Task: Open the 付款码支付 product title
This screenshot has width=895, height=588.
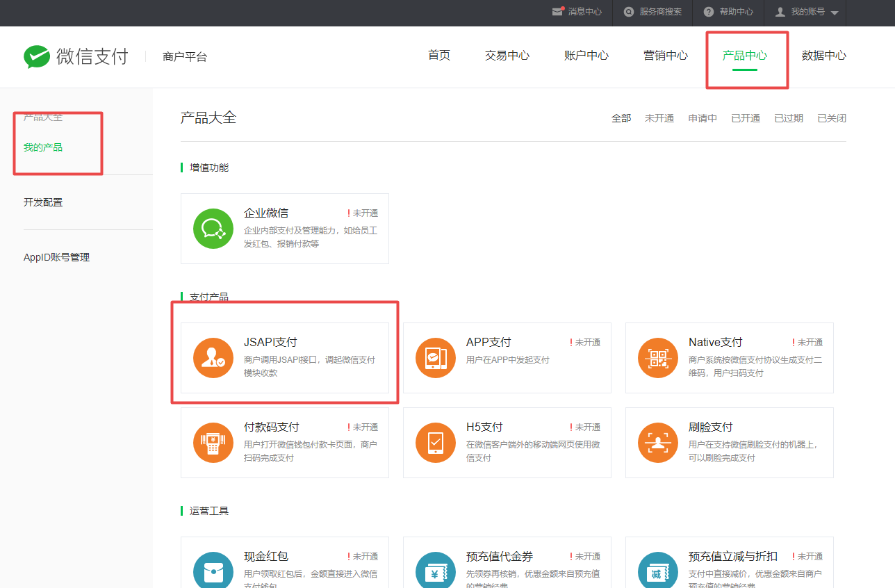Action: [272, 427]
